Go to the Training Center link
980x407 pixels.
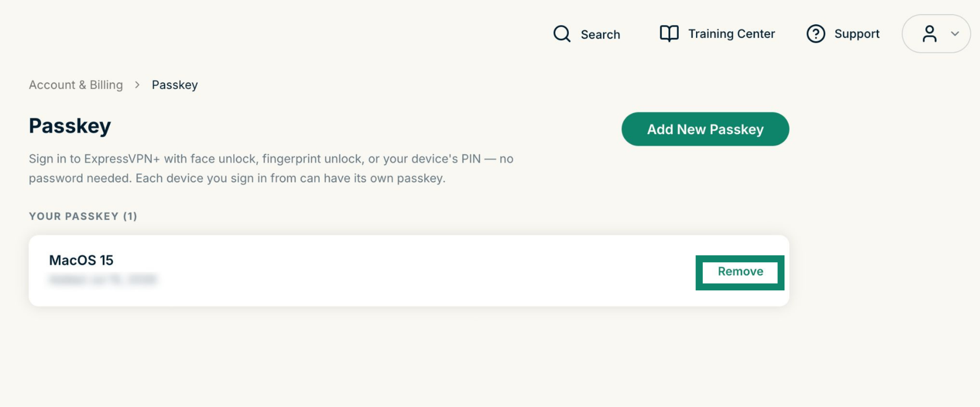pyautogui.click(x=732, y=34)
